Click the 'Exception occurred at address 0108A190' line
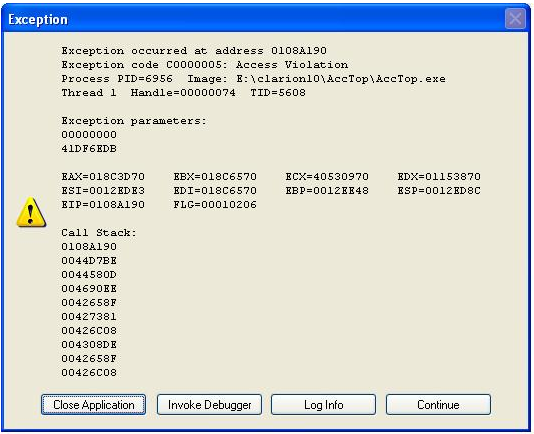Image resolution: width=534 pixels, height=434 pixels. coord(194,51)
